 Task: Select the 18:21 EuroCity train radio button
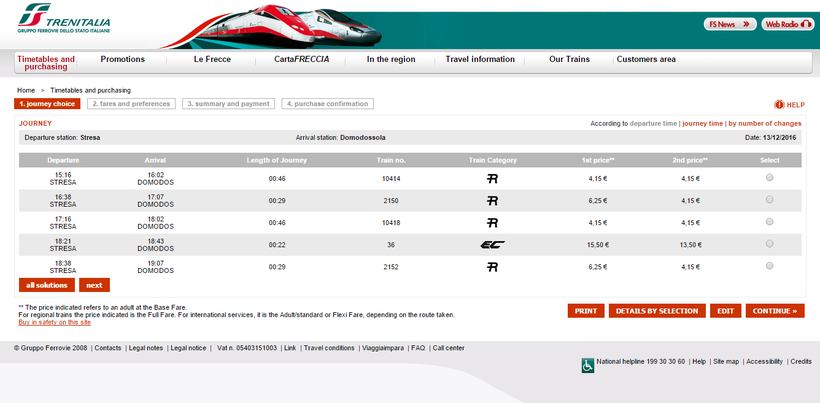click(x=769, y=244)
